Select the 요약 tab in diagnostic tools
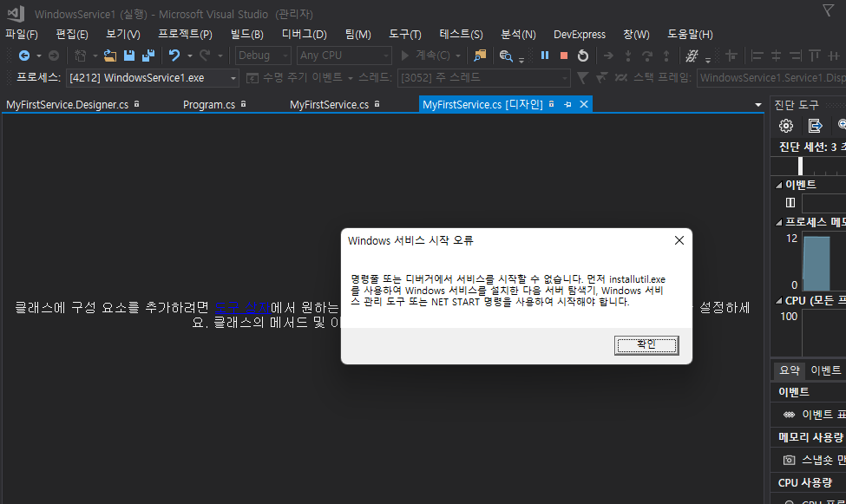The height and width of the screenshot is (504, 846). tap(790, 370)
